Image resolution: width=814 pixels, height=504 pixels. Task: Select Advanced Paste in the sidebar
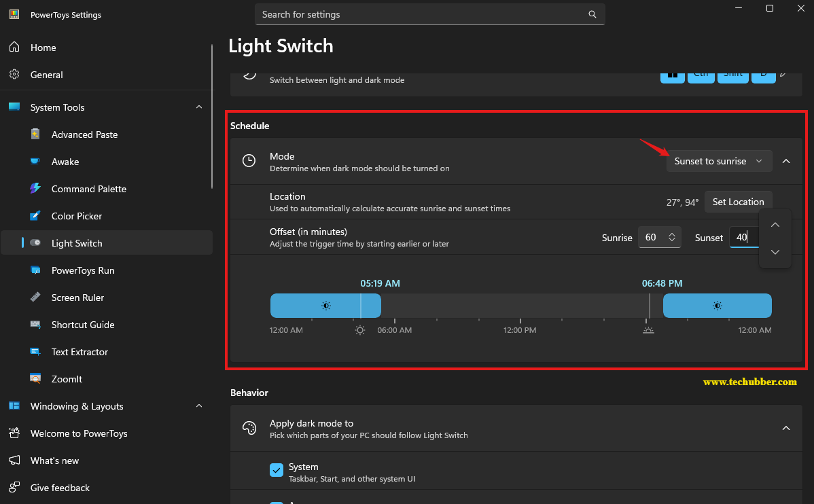[x=107, y=134]
